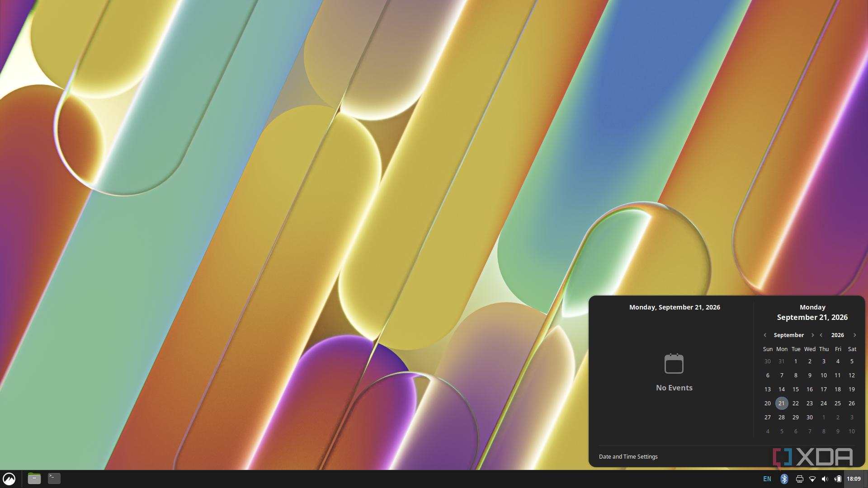Select day 24 in the calendar

pos(824,404)
